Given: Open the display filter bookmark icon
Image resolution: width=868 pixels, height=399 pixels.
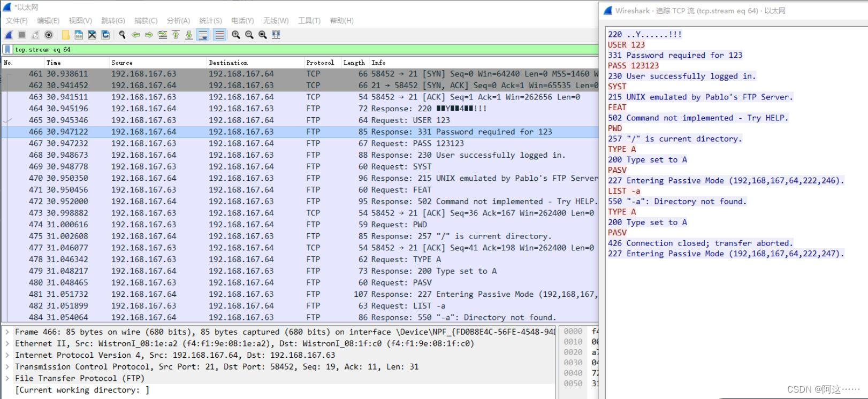Looking at the screenshot, I should click(x=7, y=50).
